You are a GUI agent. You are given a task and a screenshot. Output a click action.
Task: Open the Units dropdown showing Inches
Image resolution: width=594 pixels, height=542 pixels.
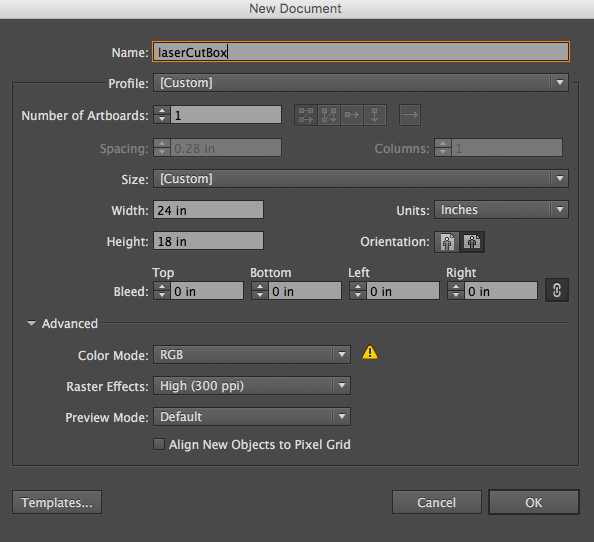(x=502, y=210)
